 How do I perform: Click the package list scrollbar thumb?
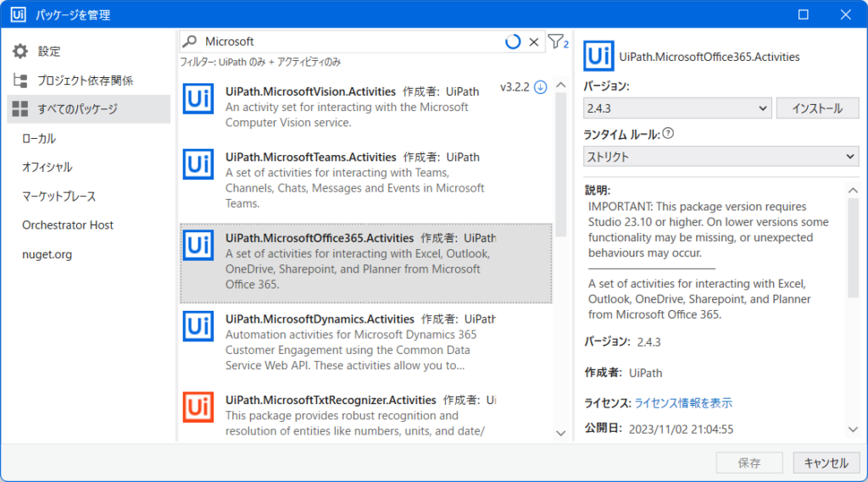(x=561, y=164)
